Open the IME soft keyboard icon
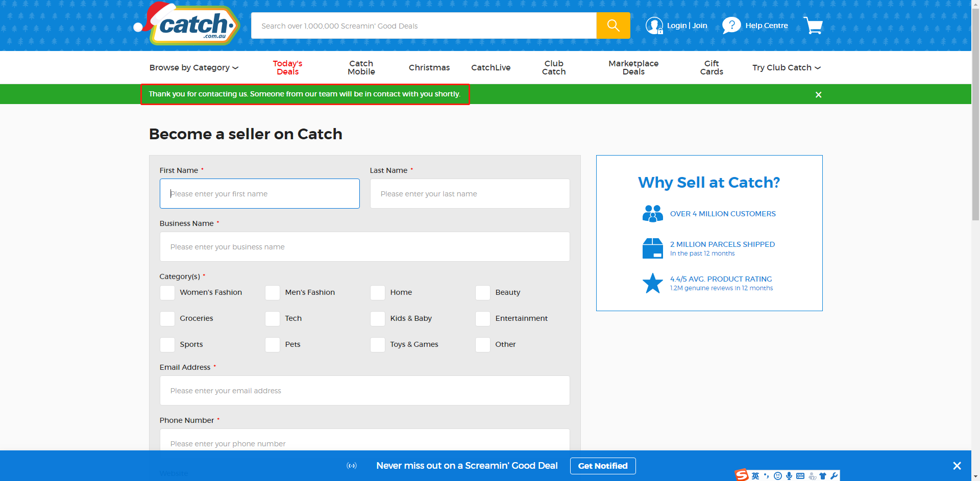The width and height of the screenshot is (980, 481). click(x=800, y=476)
